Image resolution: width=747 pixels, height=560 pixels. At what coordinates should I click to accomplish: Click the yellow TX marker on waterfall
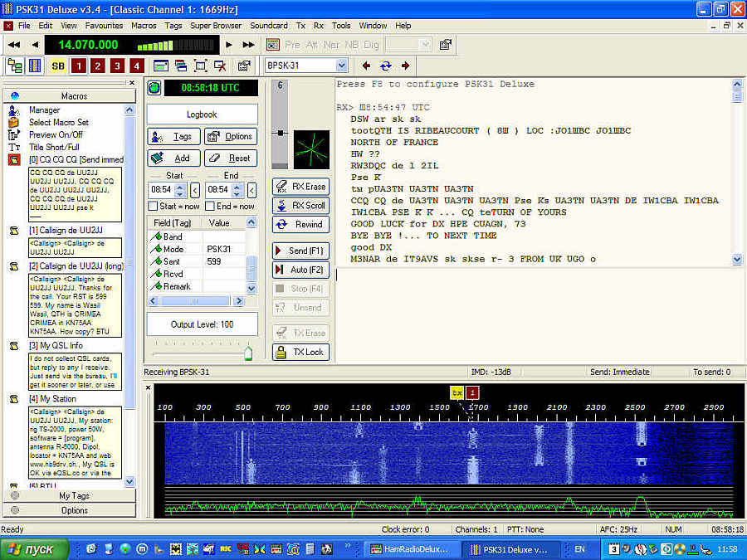pos(456,393)
